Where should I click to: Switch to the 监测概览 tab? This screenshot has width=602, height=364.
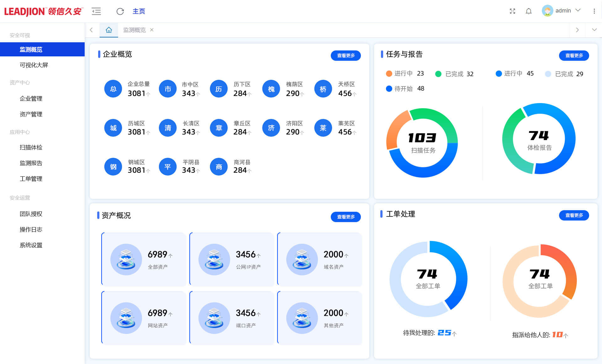135,30
